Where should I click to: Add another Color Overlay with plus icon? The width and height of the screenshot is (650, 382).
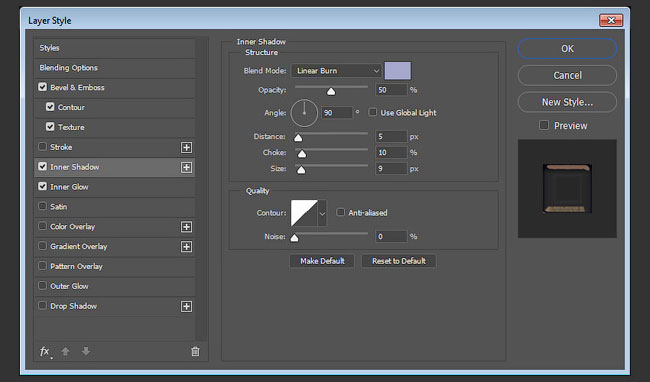(187, 227)
